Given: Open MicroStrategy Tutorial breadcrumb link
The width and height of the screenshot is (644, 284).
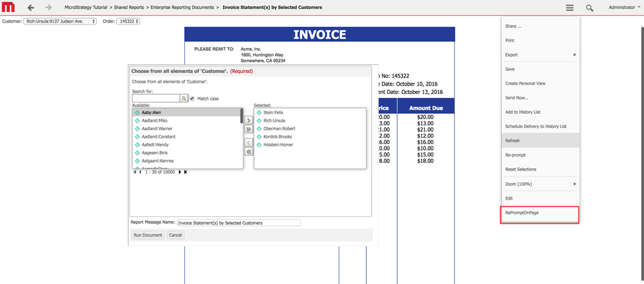Looking at the screenshot, I should click(86, 7).
